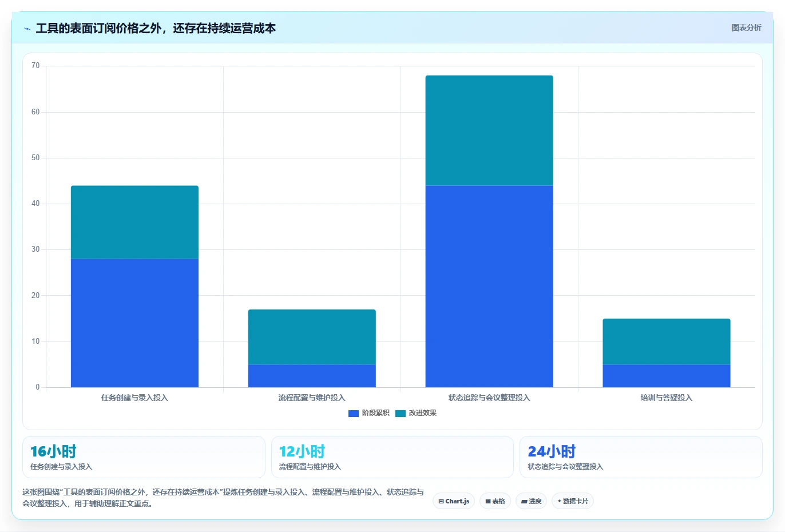Click the 阶段累积 legend label
785x532 pixels.
pos(375,413)
